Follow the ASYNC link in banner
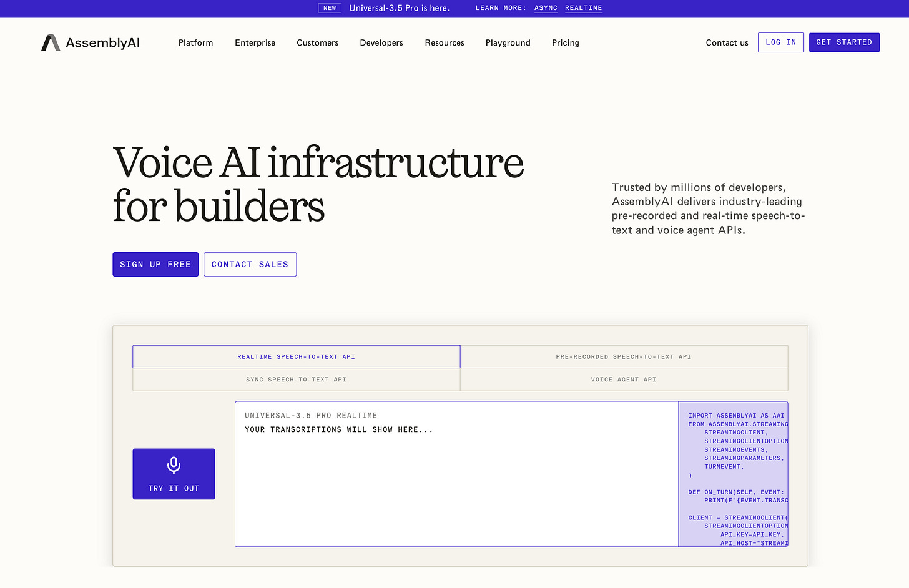This screenshot has width=909, height=588. point(546,8)
